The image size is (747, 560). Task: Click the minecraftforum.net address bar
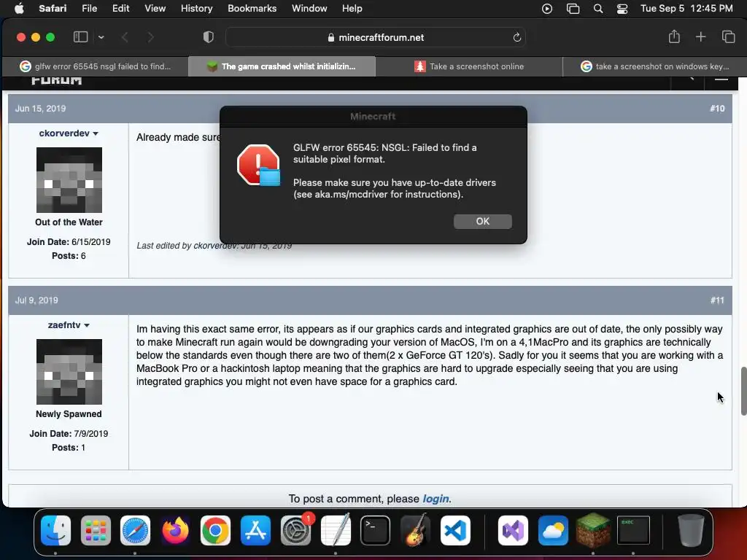(376, 37)
